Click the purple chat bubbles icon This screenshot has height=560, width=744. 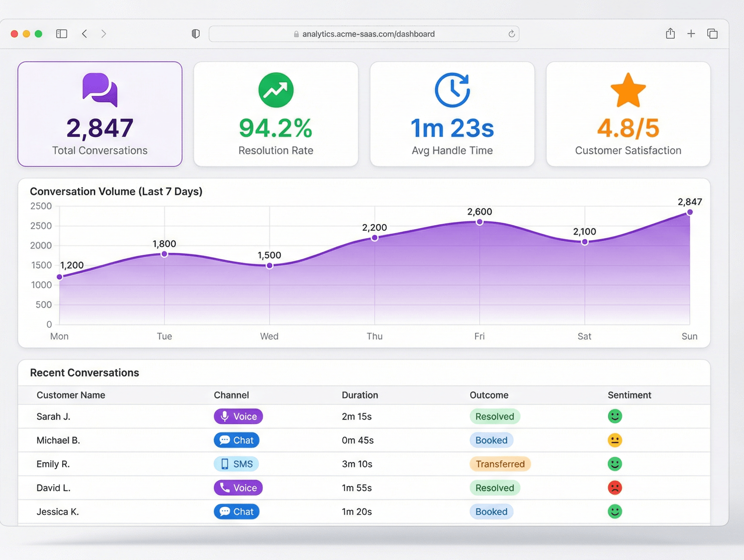pyautogui.click(x=100, y=90)
